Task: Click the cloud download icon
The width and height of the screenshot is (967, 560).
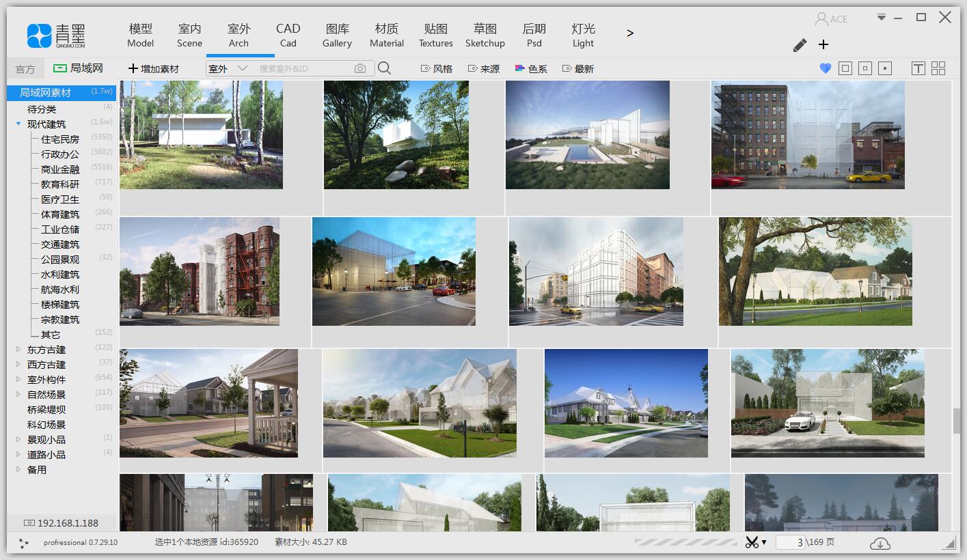Action: [880, 543]
